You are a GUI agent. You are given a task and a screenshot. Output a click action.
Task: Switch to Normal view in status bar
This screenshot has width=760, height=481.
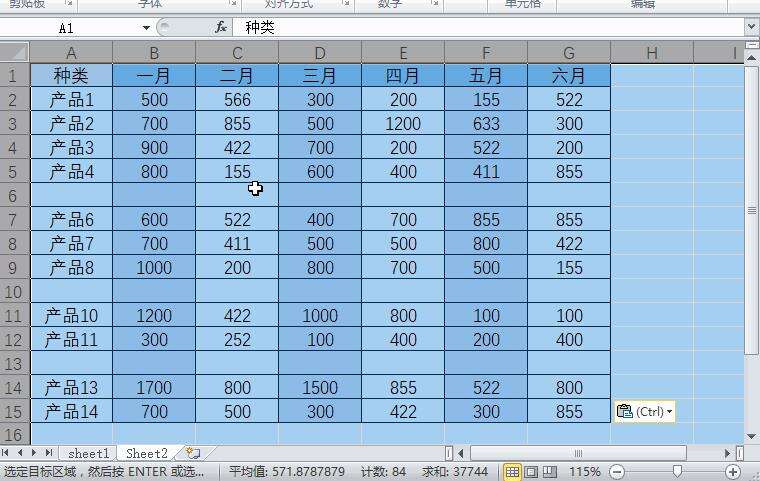click(512, 471)
